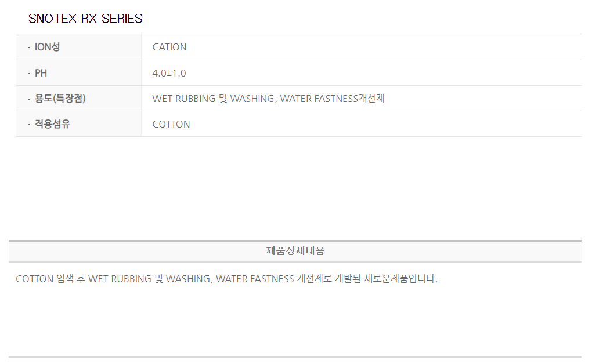Click COTTON in the 적용섬유 row
Image resolution: width=592 pixels, height=364 pixels.
[171, 124]
